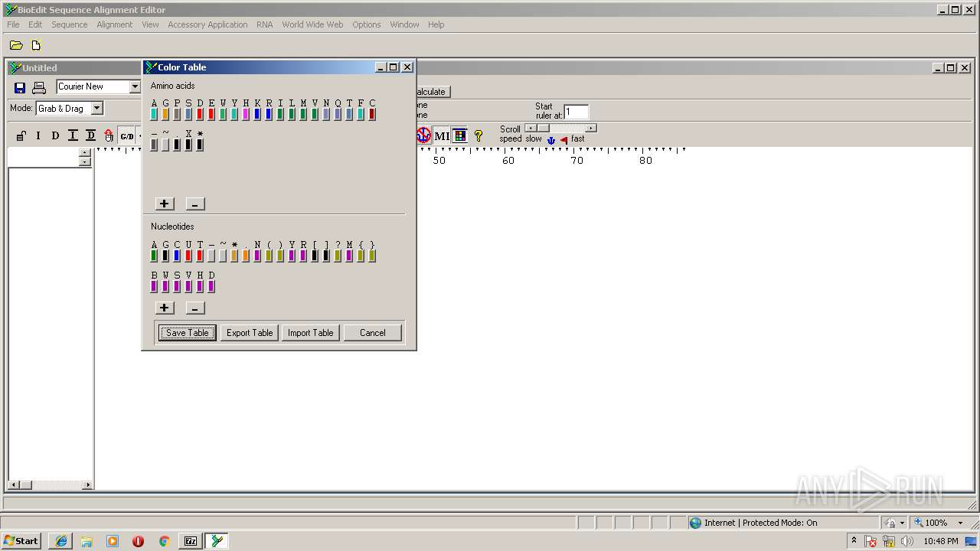Screen dimensions: 980x551
Task: Click the Save Table button
Action: pos(188,332)
